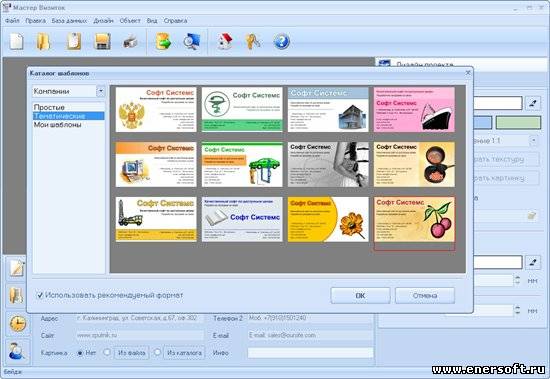Close the template catalog dialog with X
The image size is (550, 379).
(x=468, y=73)
